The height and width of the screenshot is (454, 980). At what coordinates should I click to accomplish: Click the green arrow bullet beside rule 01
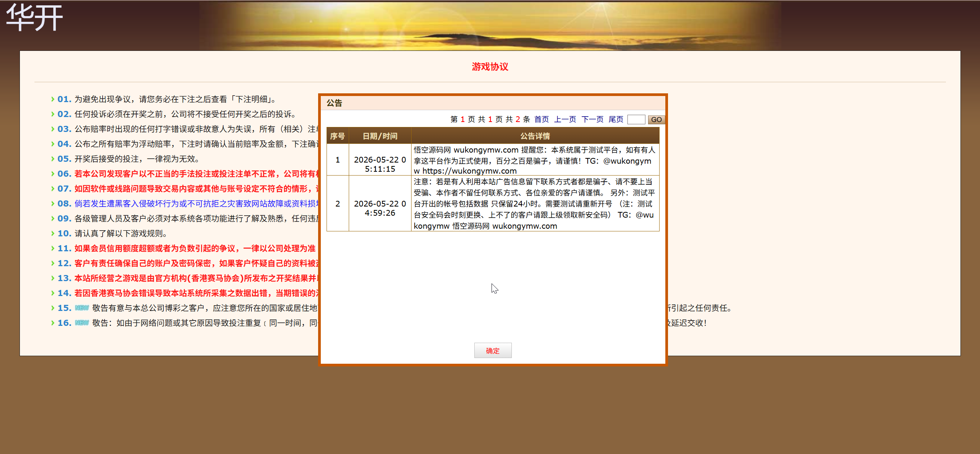coord(53,99)
